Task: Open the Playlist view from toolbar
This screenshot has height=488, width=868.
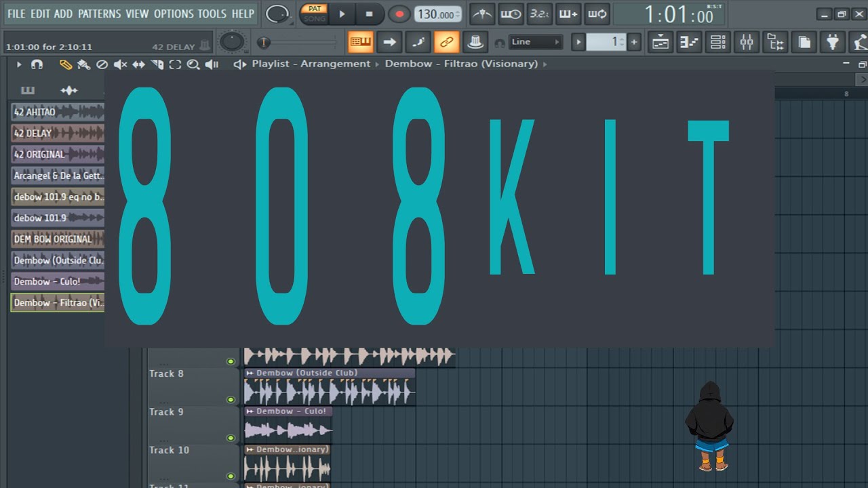Action: tap(660, 42)
